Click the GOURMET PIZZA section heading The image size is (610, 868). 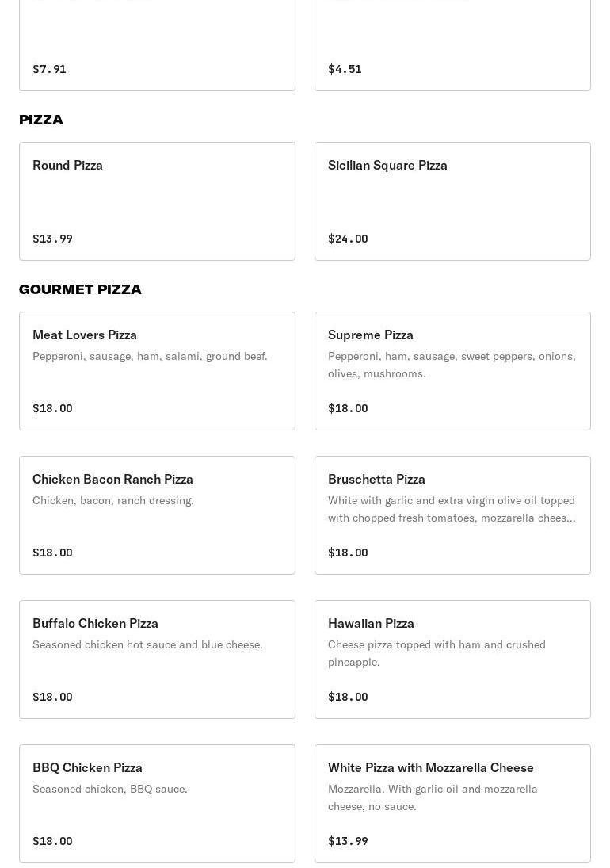pos(80,289)
